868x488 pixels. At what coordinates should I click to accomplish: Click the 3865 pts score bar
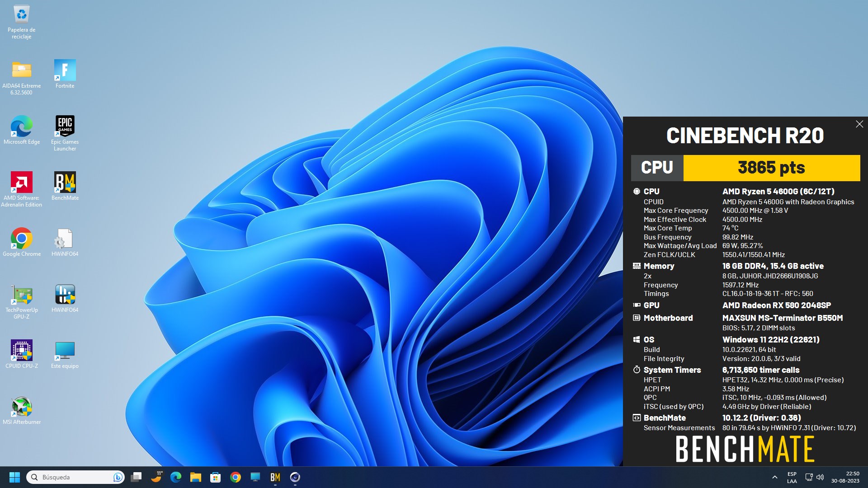(771, 168)
